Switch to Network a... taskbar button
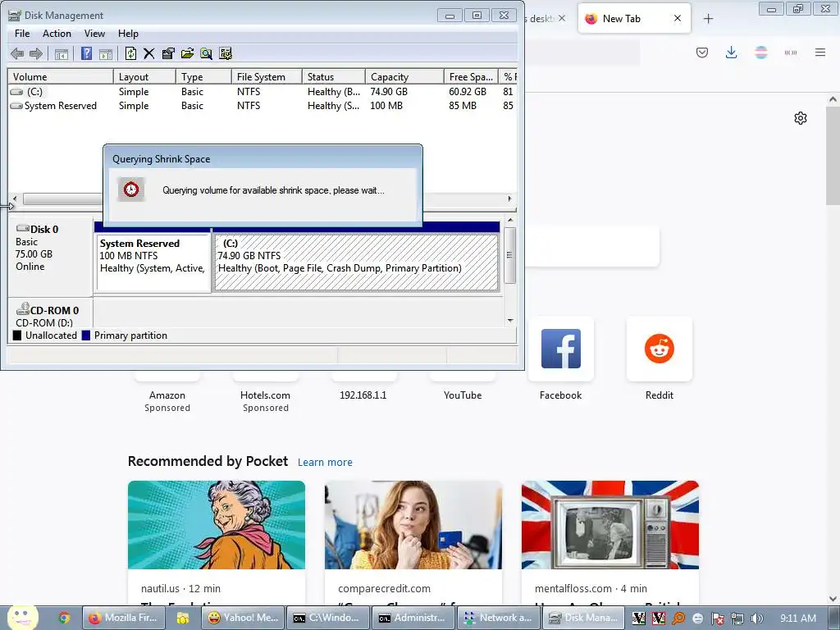Image resolution: width=840 pixels, height=630 pixels. [x=499, y=619]
